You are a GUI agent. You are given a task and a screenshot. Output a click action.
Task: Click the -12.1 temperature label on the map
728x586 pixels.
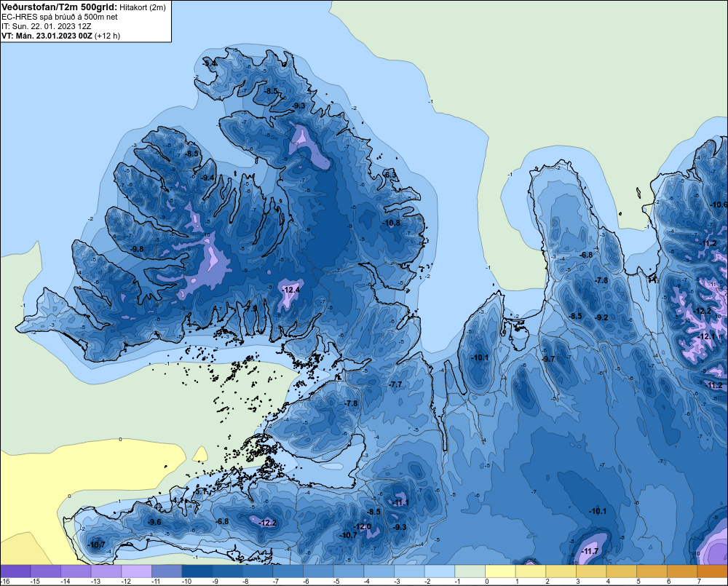click(707, 336)
